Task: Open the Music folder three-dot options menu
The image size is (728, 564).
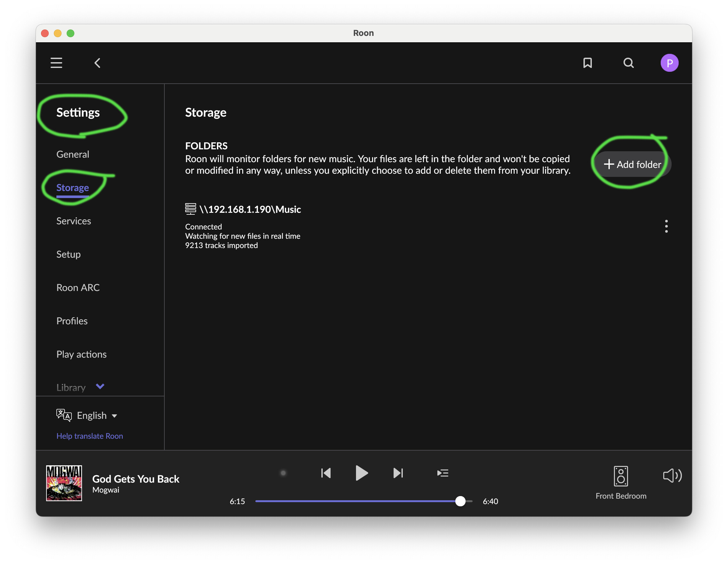Action: coord(666,226)
